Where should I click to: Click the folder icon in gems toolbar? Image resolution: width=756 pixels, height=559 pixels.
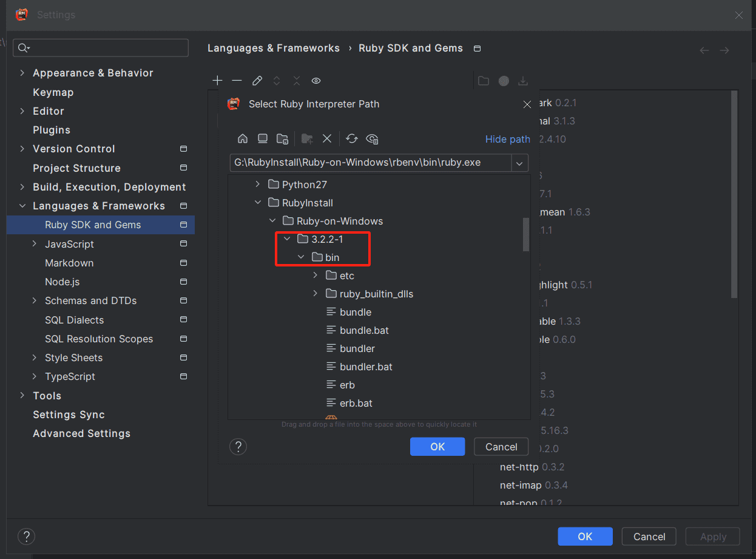[484, 81]
